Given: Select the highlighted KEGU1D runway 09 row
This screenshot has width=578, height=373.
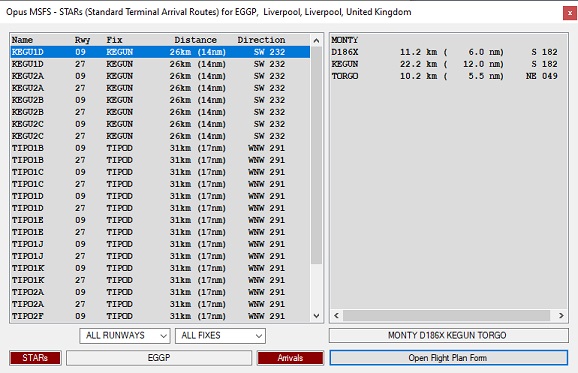Looking at the screenshot, I should click(160, 52).
